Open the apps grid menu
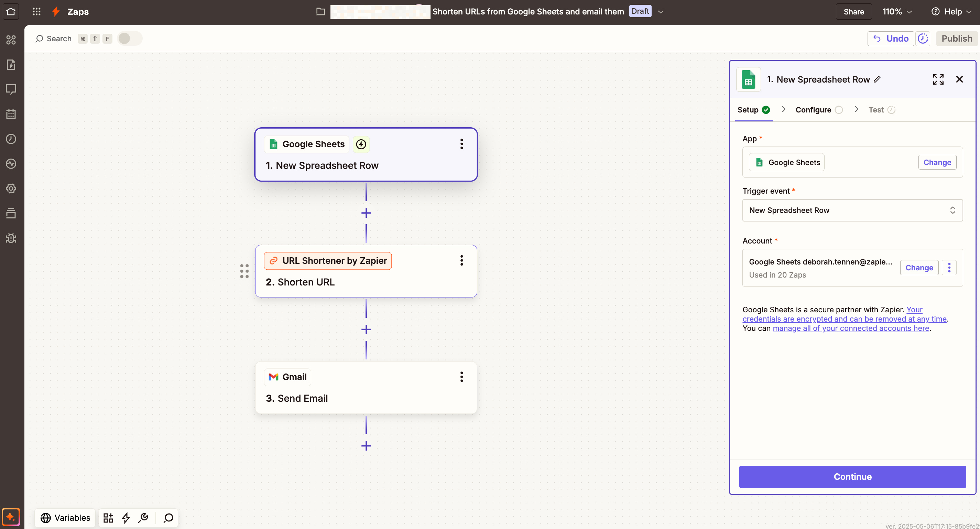980x529 pixels. (36, 11)
